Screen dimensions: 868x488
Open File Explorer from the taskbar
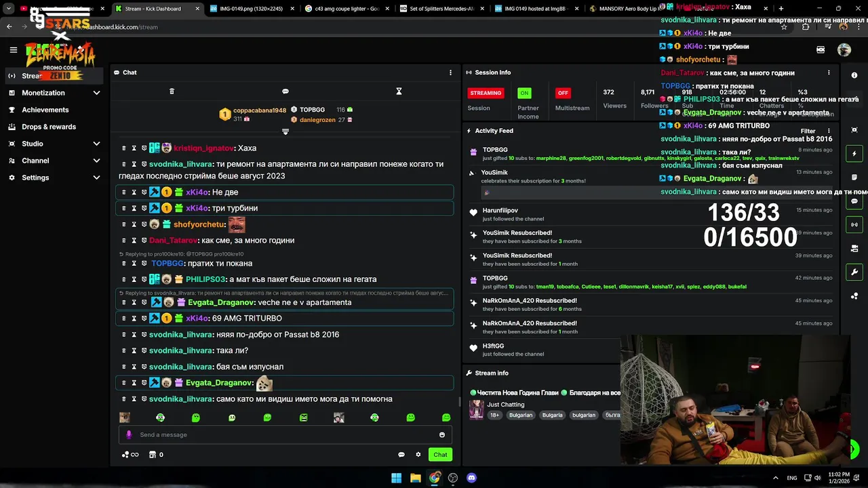pyautogui.click(x=416, y=478)
